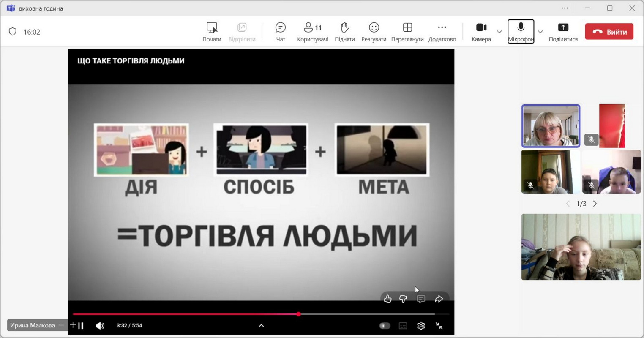Open the title bar three-dots menu
The width and height of the screenshot is (644, 338).
point(565,8)
